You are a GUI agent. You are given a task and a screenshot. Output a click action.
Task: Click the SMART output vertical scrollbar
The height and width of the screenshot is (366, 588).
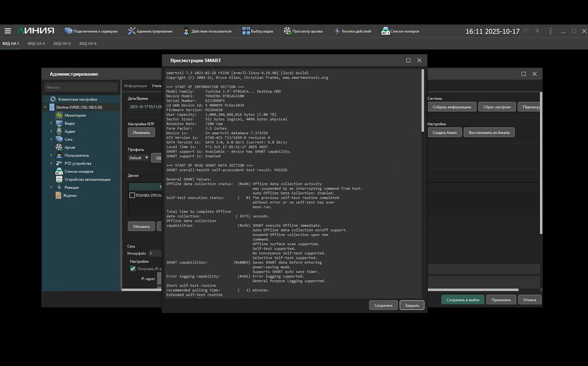click(422, 102)
